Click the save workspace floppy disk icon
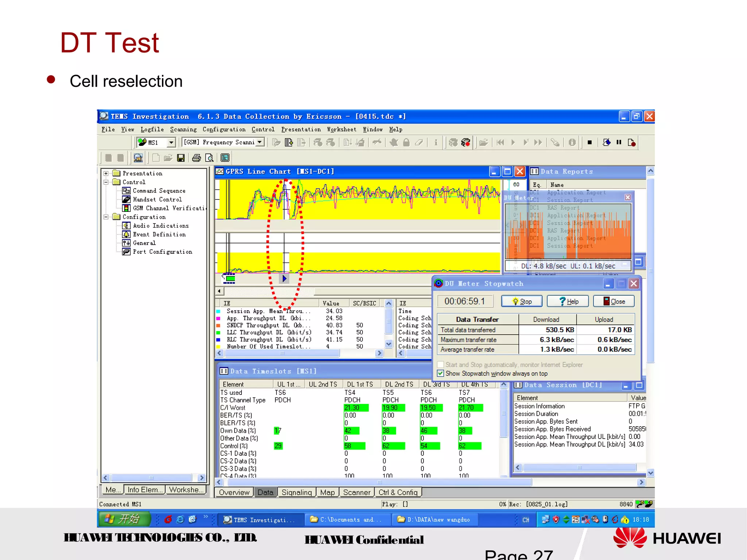The image size is (747, 560). 181,158
